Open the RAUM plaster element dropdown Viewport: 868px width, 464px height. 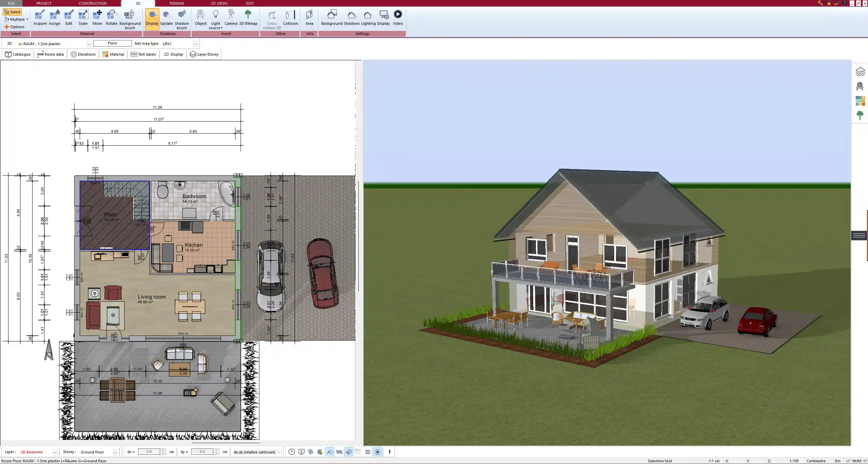89,44
